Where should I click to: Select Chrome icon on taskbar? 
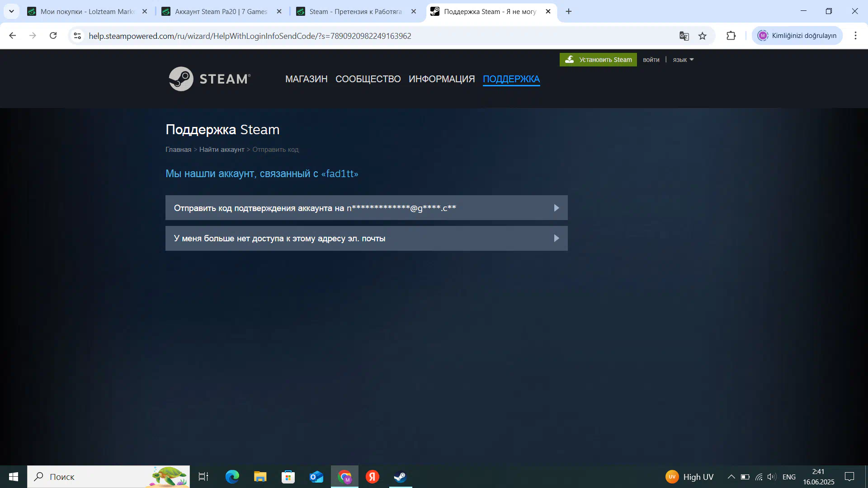(344, 477)
